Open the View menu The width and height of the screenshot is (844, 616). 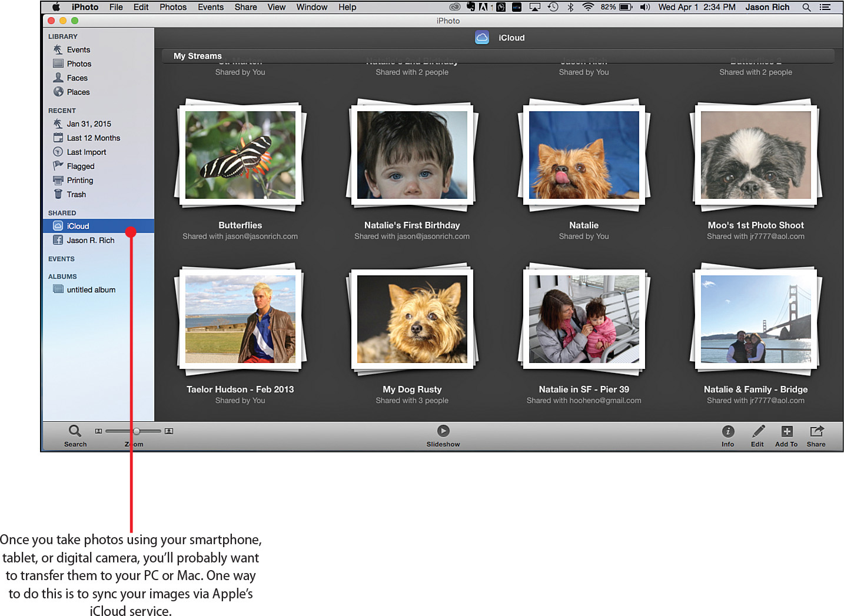[276, 7]
